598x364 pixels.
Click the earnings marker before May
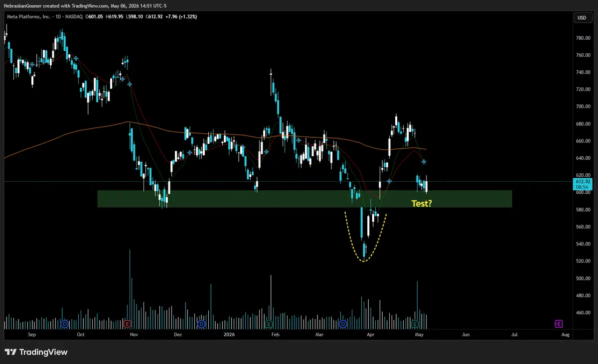click(415, 324)
